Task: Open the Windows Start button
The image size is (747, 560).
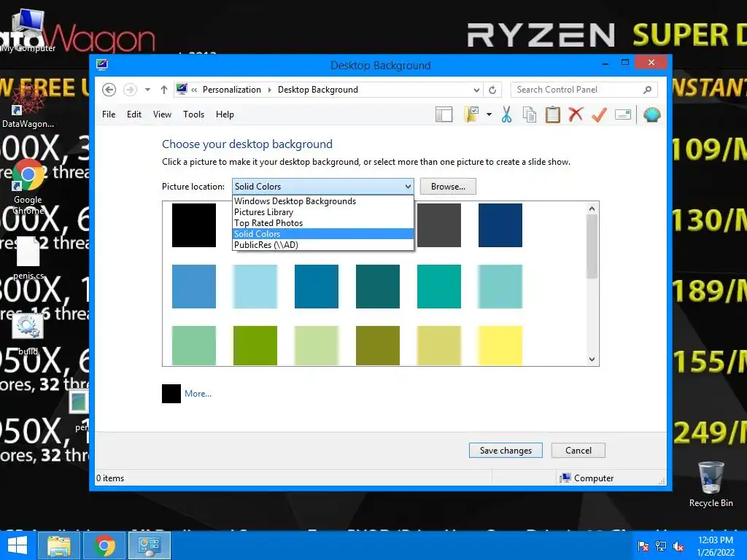Action: pos(18,545)
